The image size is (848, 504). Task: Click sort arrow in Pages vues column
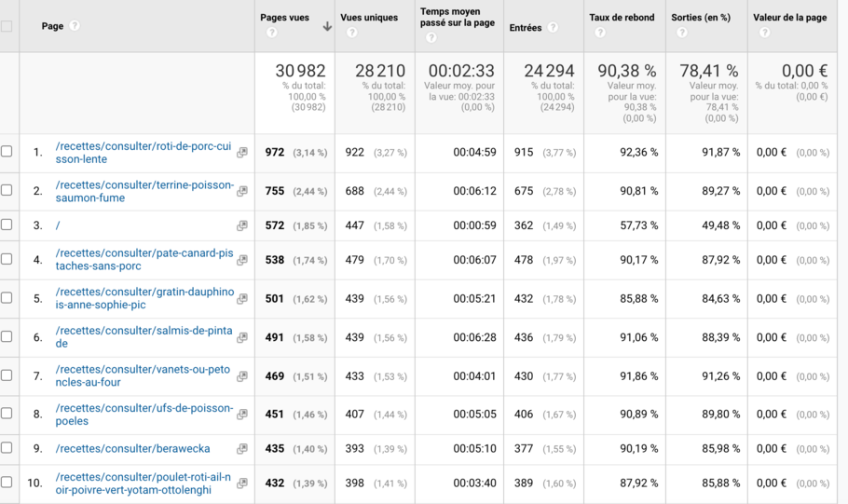327,27
